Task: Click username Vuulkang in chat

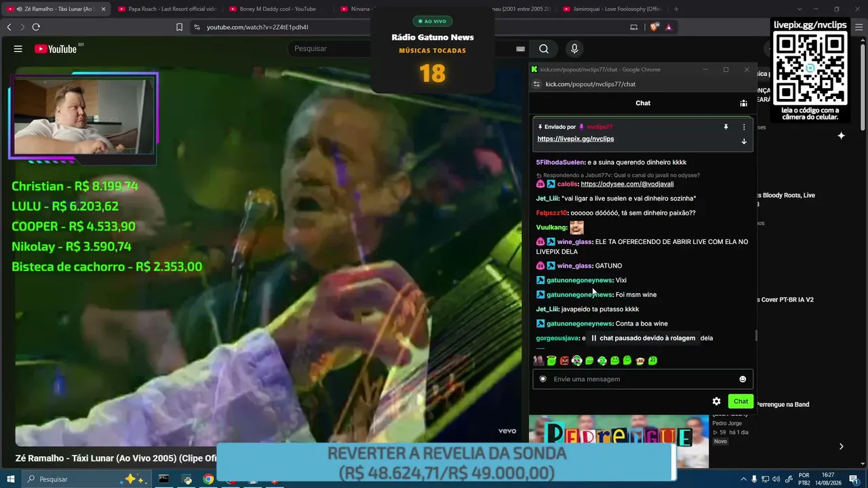Action: coord(551,227)
